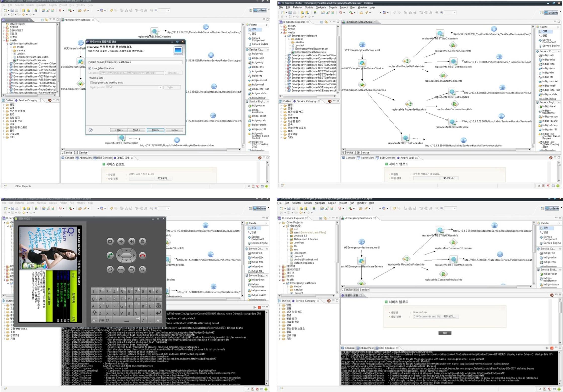This screenshot has width=563, height=392.
Task: Tap the emulator's volume up button
Action: 132,241
